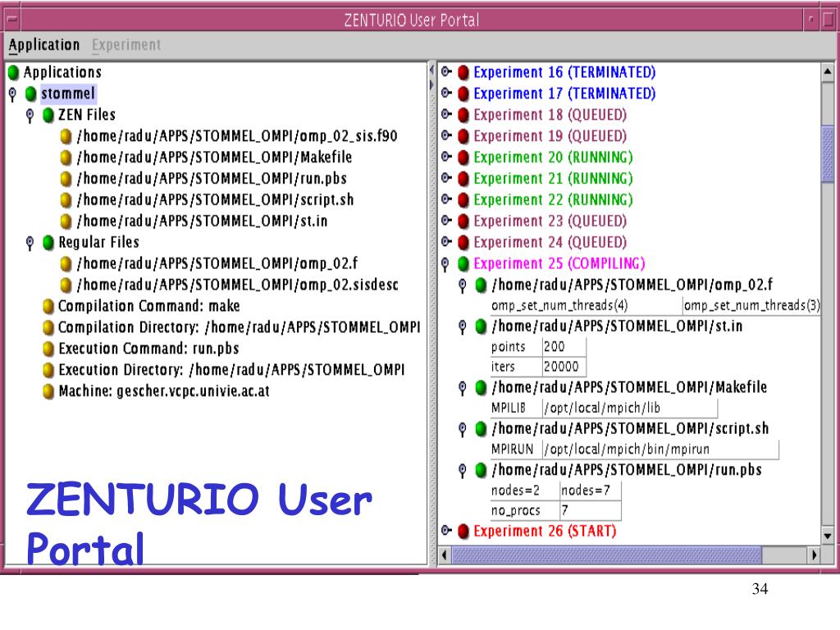Viewport: 840px width, 630px height.
Task: Click the yellow icon beside script.sh in ZEN Files
Action: pyautogui.click(x=66, y=200)
